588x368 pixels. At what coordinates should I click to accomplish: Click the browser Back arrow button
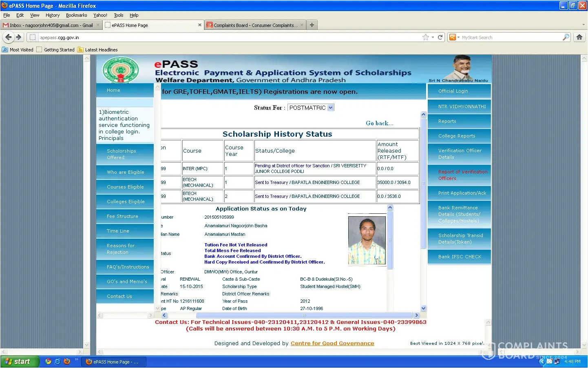pyautogui.click(x=8, y=37)
